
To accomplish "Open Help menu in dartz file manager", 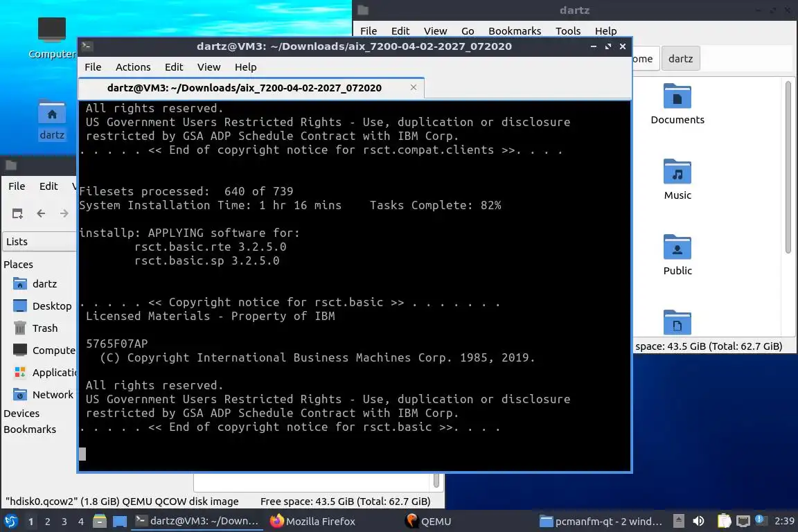I will (x=605, y=31).
